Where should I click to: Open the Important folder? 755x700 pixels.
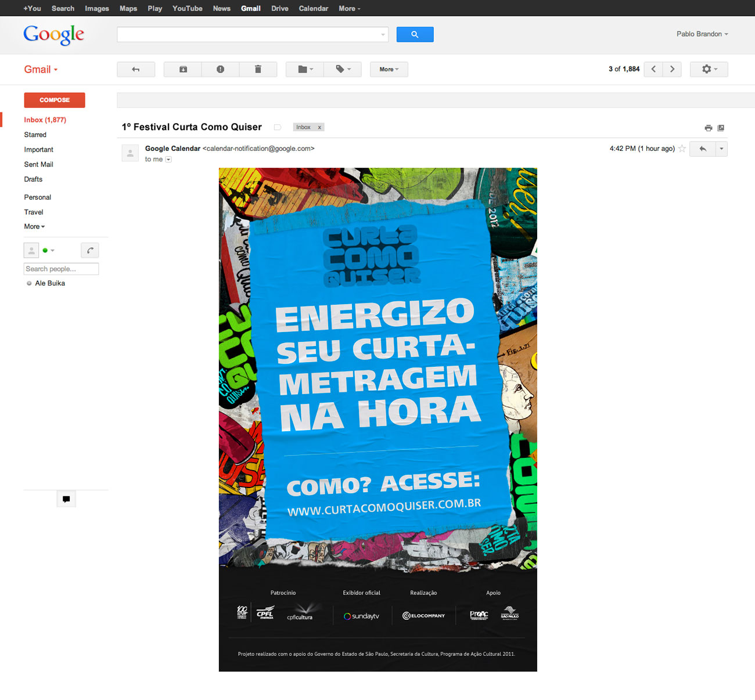39,150
